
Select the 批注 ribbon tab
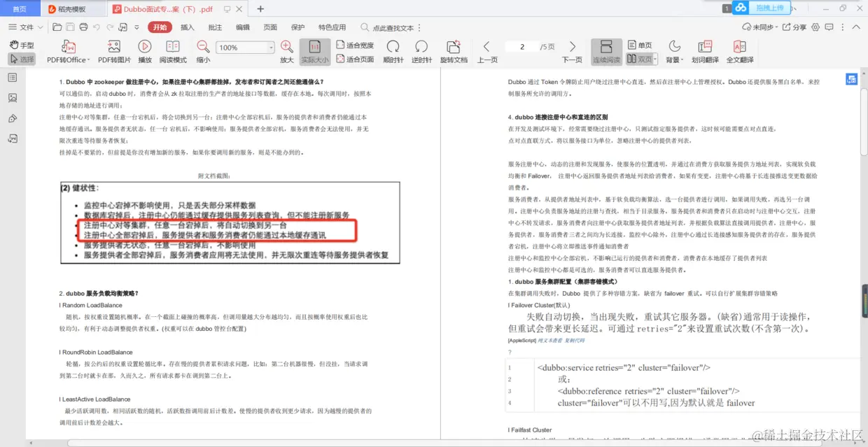(x=215, y=27)
